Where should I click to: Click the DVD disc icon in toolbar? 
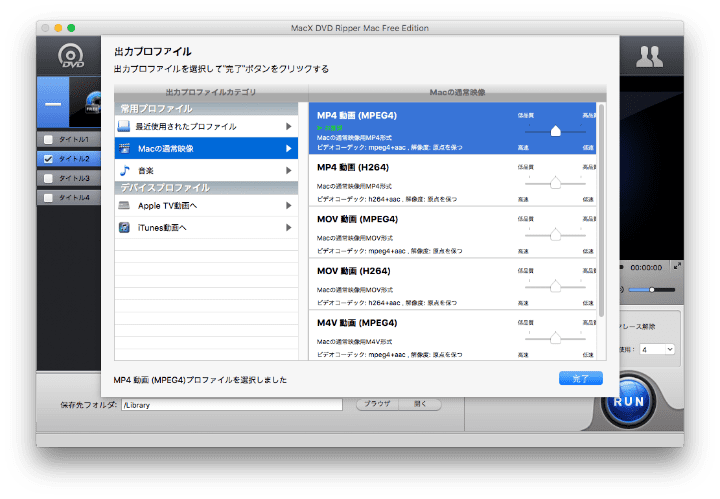[x=71, y=56]
